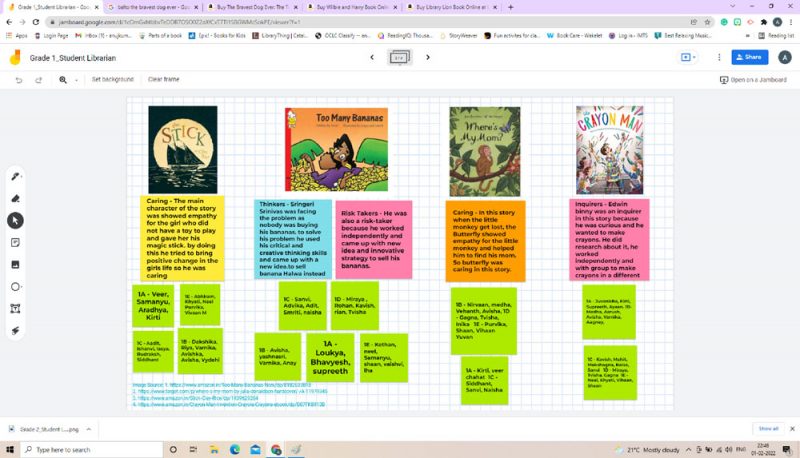Open File Explorer from taskbar
Screen dimensions: 800x458
(x=214, y=449)
